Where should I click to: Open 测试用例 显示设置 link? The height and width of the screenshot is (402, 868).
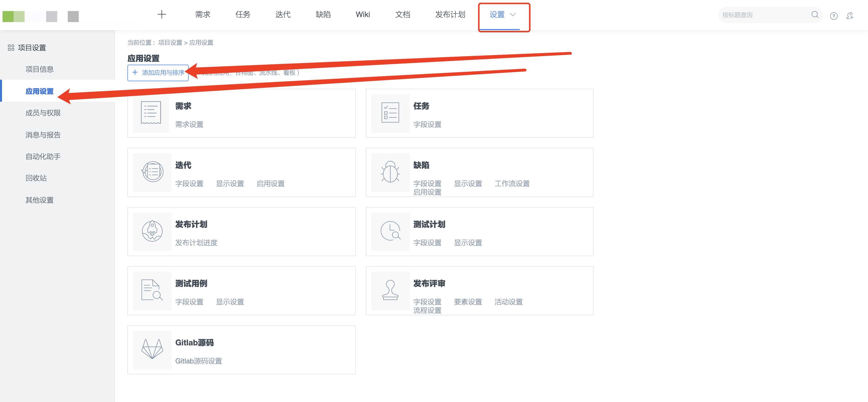(230, 302)
